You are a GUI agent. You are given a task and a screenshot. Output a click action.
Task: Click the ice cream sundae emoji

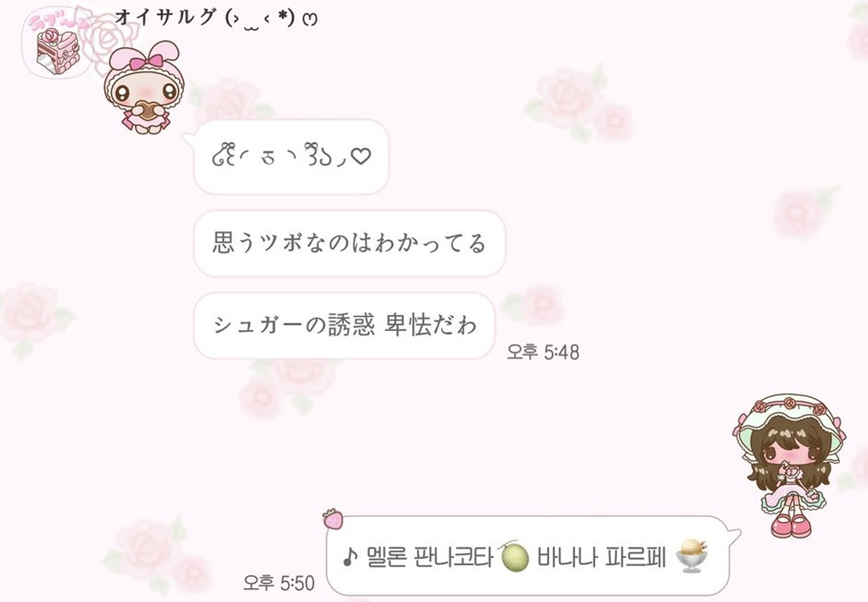pos(691,556)
